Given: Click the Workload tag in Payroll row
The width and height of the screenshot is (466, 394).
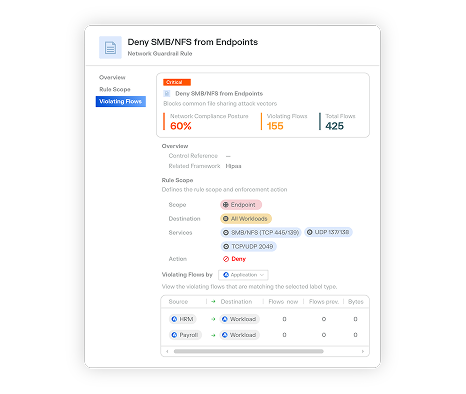Looking at the screenshot, I should (240, 335).
